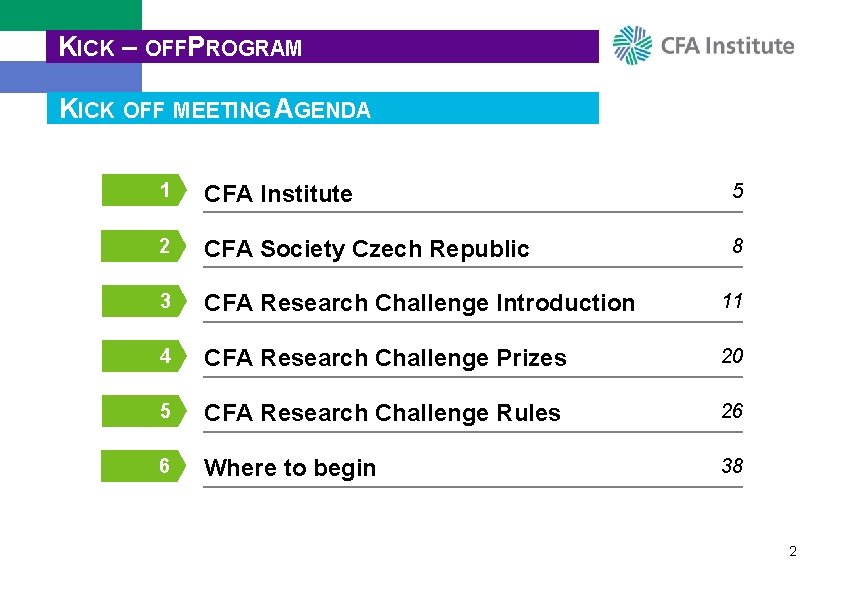Select green arrow badge number 6

pos(144,466)
